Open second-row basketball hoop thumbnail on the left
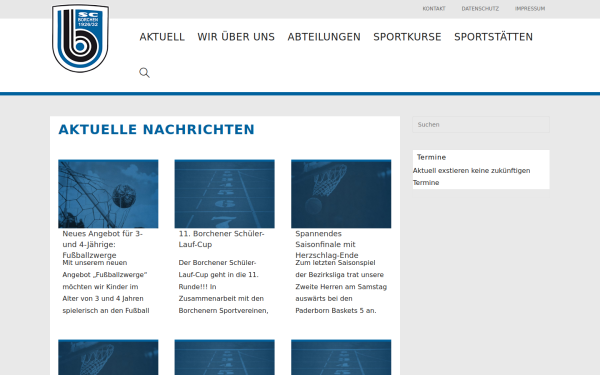 [x=108, y=357]
